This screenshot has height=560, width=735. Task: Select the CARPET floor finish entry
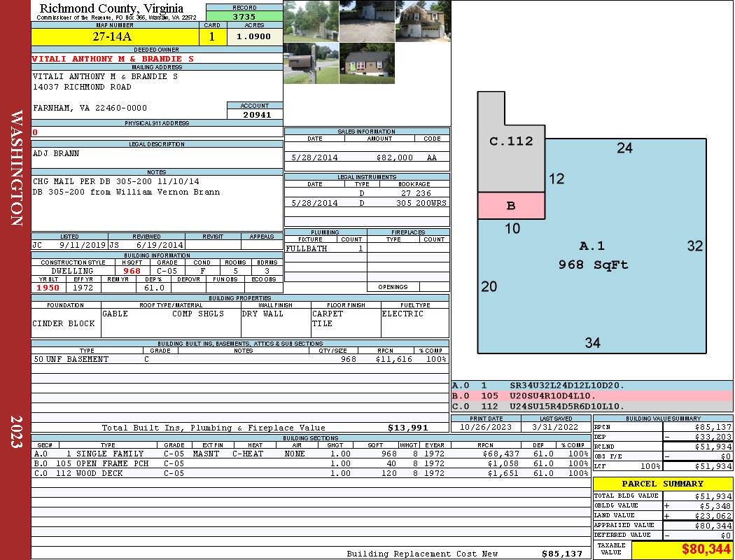tap(328, 314)
